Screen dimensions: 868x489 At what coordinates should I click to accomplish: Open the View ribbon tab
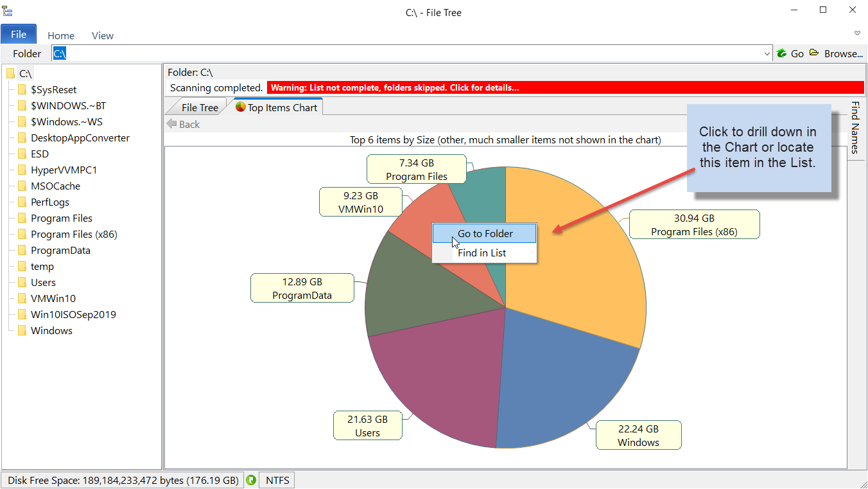coord(103,36)
